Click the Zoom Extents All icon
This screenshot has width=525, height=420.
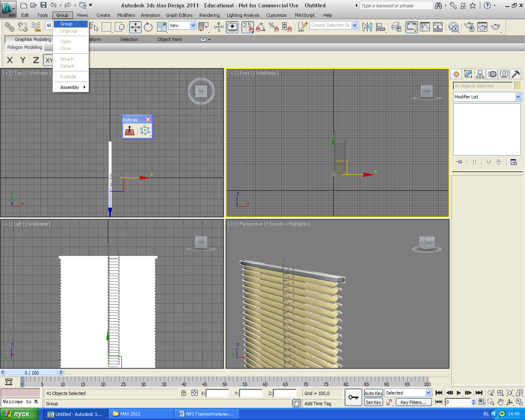519,393
